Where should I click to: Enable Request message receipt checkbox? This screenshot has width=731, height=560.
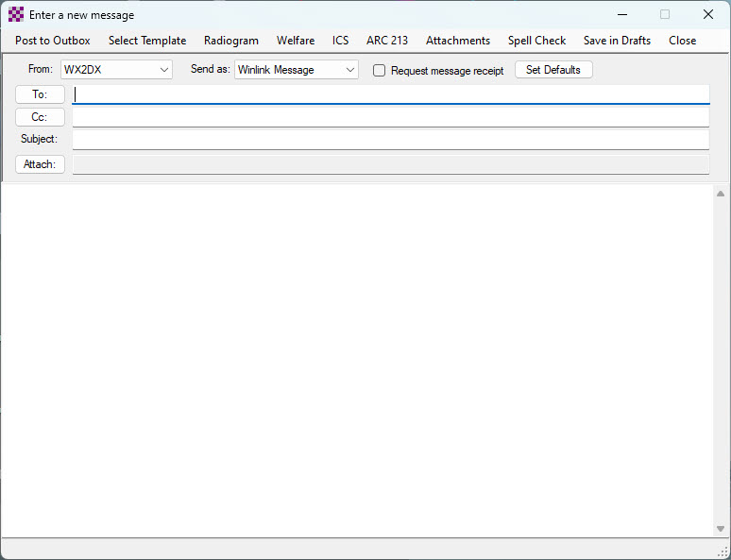pos(380,71)
